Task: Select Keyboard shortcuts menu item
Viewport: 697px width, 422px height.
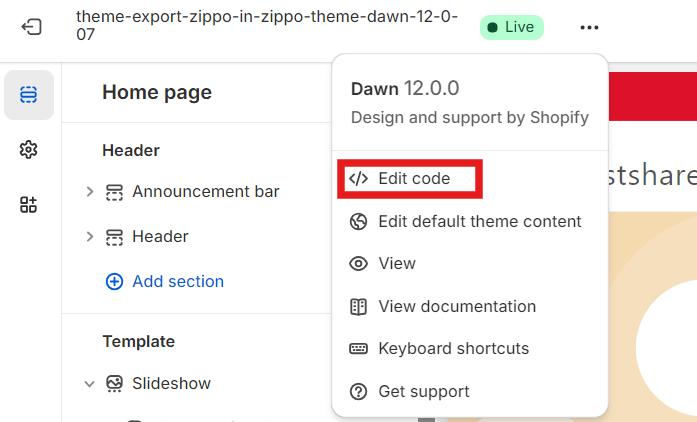Action: click(x=453, y=349)
